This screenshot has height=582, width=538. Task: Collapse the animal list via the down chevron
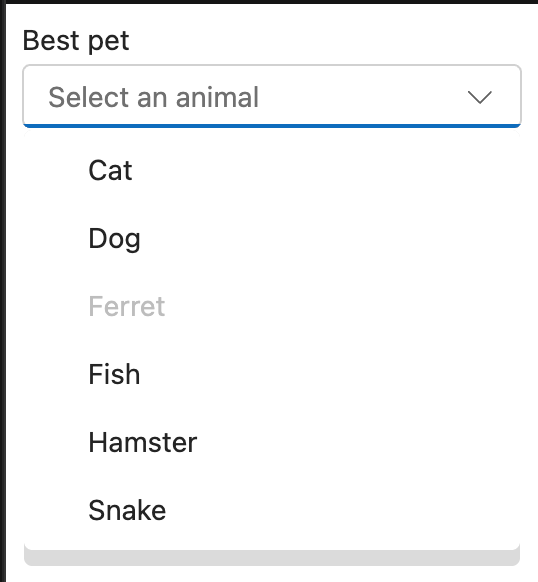click(x=479, y=97)
